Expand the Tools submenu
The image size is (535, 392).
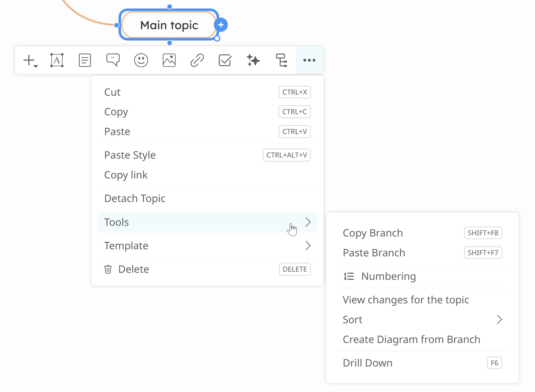[x=207, y=222]
